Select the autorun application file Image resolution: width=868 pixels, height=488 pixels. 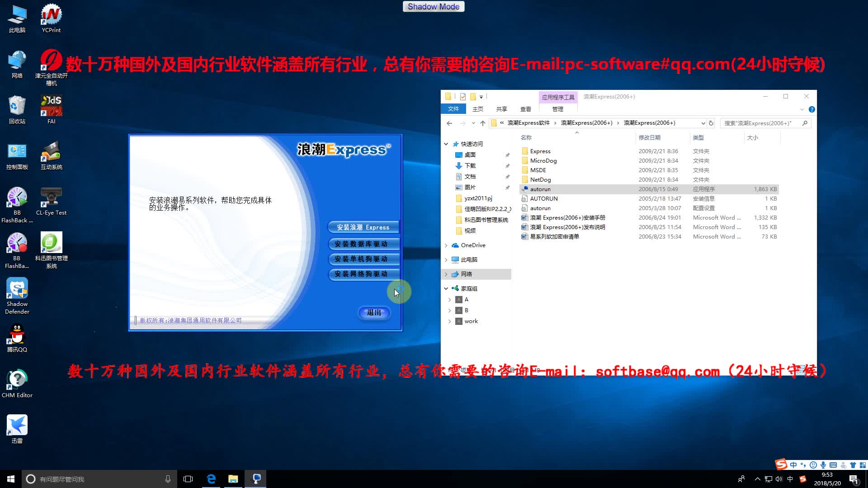(541, 189)
